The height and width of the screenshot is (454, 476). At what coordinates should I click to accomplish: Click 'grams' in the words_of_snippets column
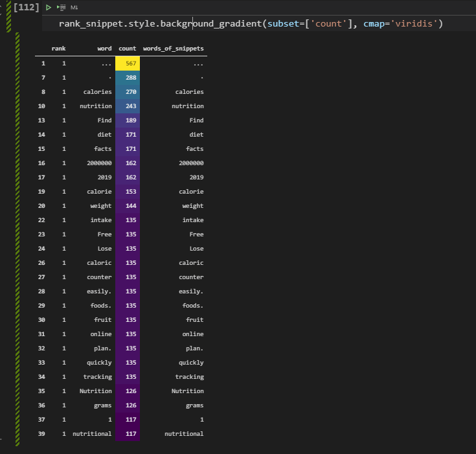click(194, 405)
